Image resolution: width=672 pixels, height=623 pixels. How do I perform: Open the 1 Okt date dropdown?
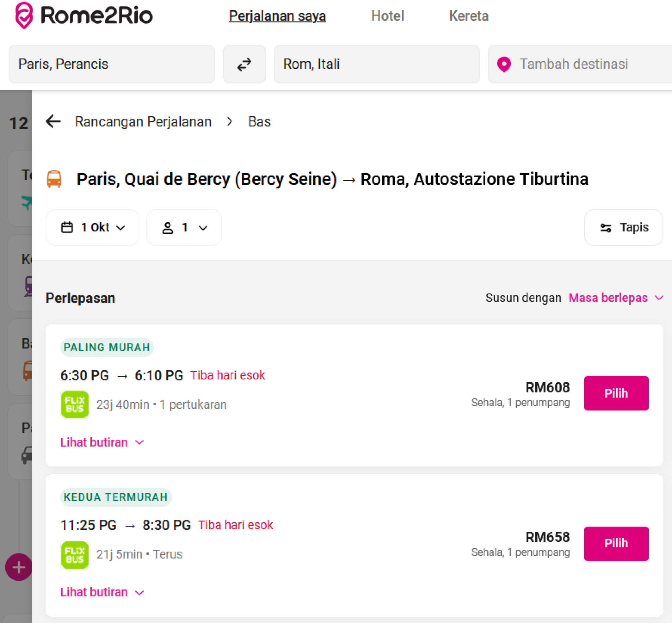pos(92,227)
